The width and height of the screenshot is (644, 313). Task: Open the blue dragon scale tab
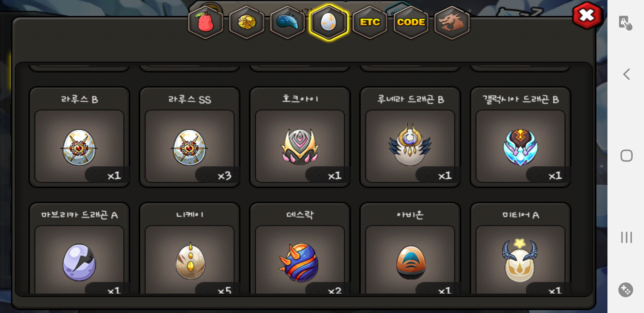[x=287, y=23]
